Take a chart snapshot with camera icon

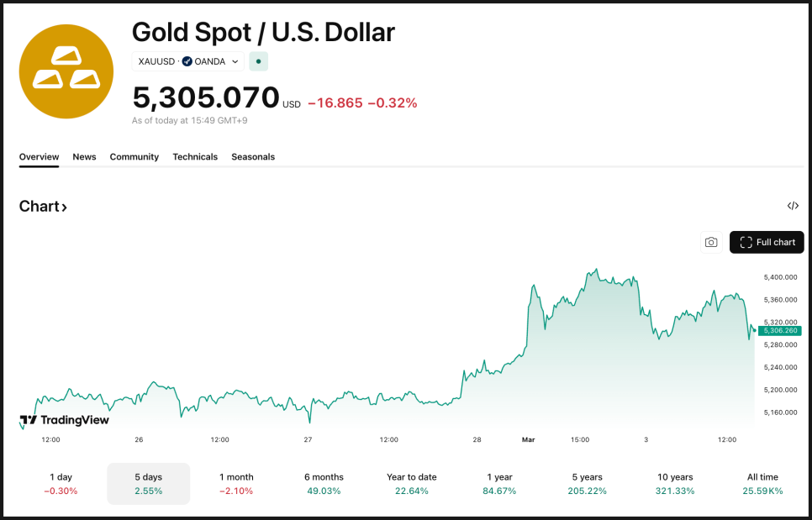[711, 242]
